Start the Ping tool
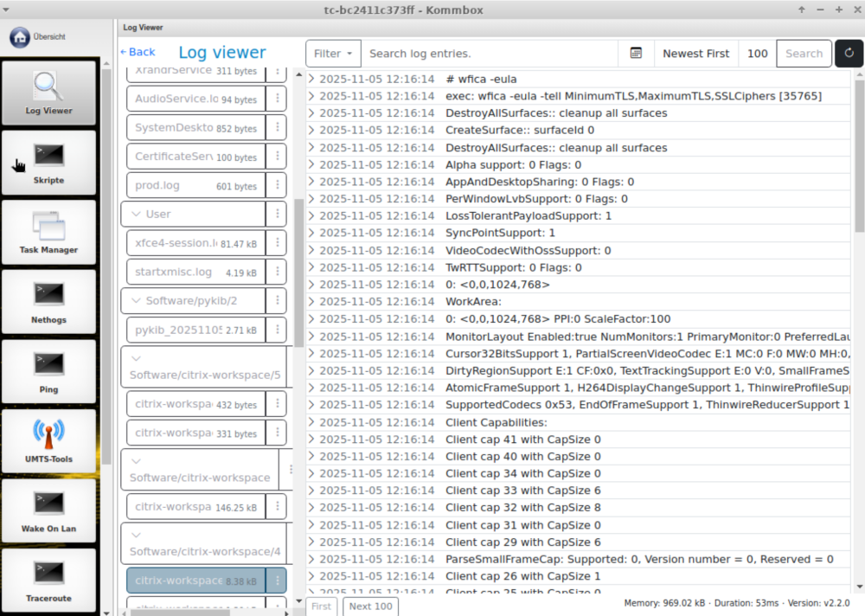Viewport: 865px width, 616px height. coord(48,372)
